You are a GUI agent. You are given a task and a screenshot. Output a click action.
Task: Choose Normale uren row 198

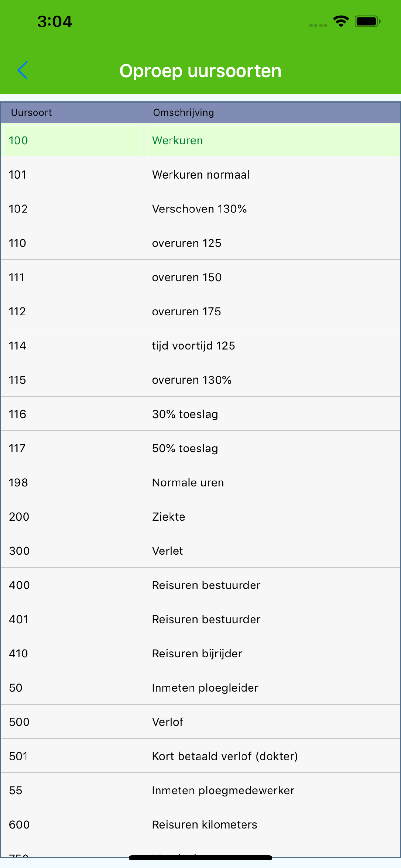click(200, 482)
